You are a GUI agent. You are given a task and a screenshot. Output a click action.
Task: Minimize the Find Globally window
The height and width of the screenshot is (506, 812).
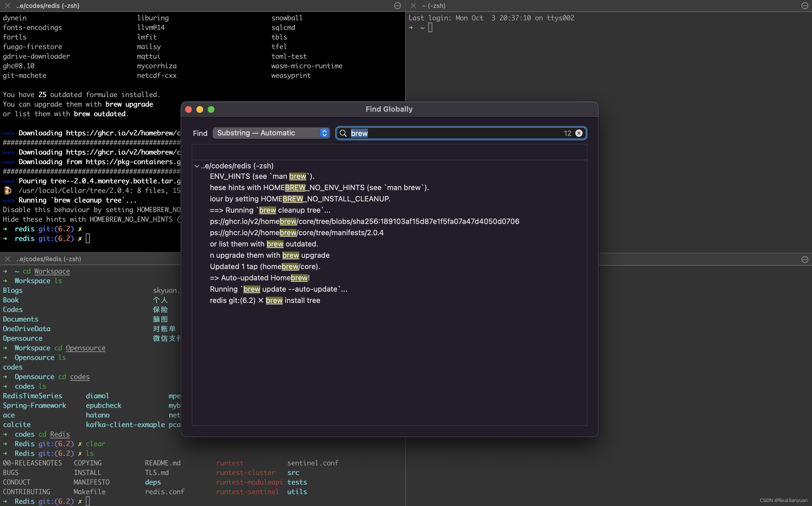click(200, 109)
